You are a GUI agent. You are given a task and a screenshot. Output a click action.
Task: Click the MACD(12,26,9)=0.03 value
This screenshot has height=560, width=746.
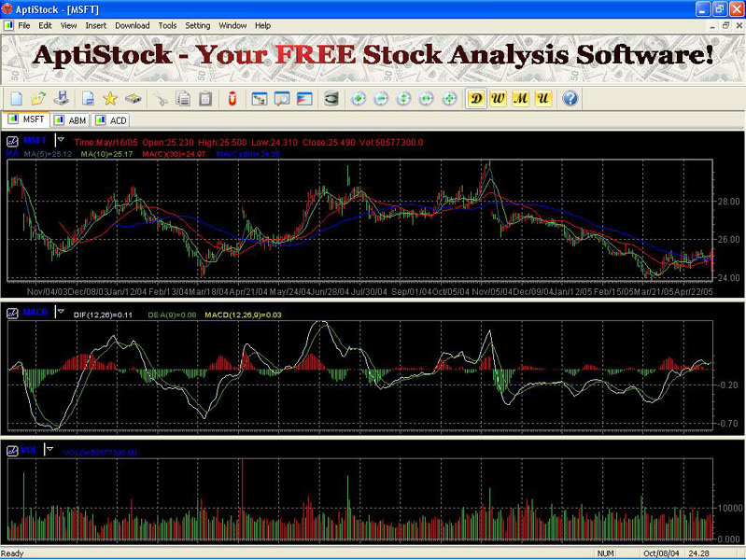click(x=243, y=315)
